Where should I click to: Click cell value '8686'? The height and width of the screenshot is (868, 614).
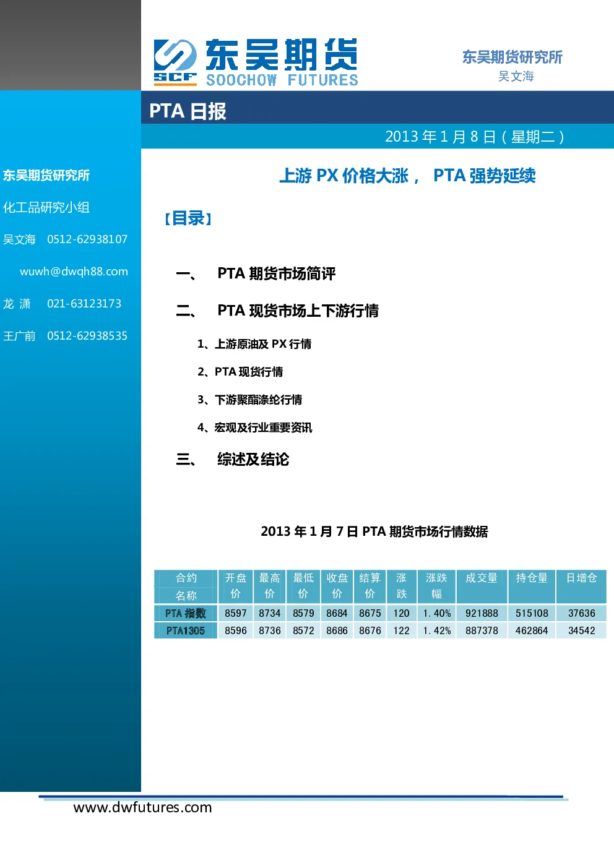click(337, 630)
